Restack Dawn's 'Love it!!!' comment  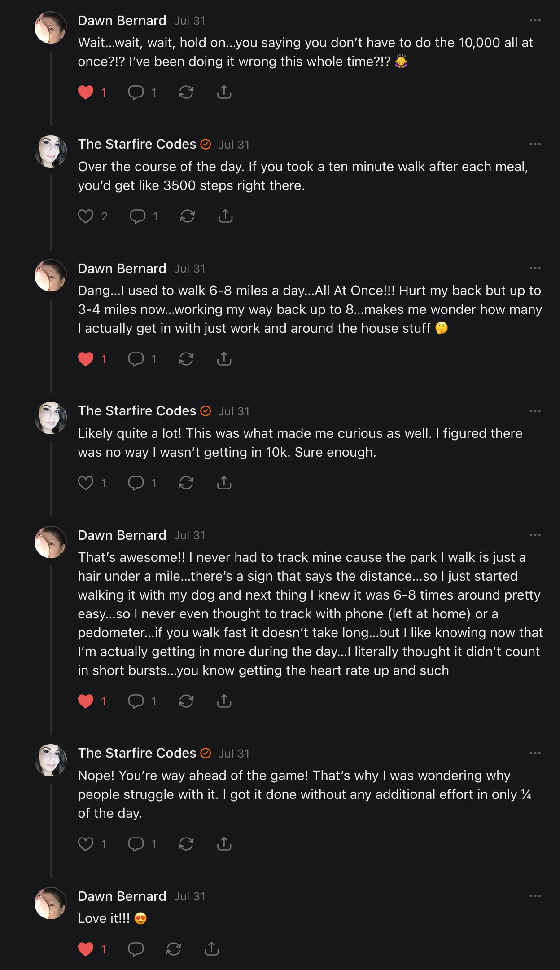[174, 949]
